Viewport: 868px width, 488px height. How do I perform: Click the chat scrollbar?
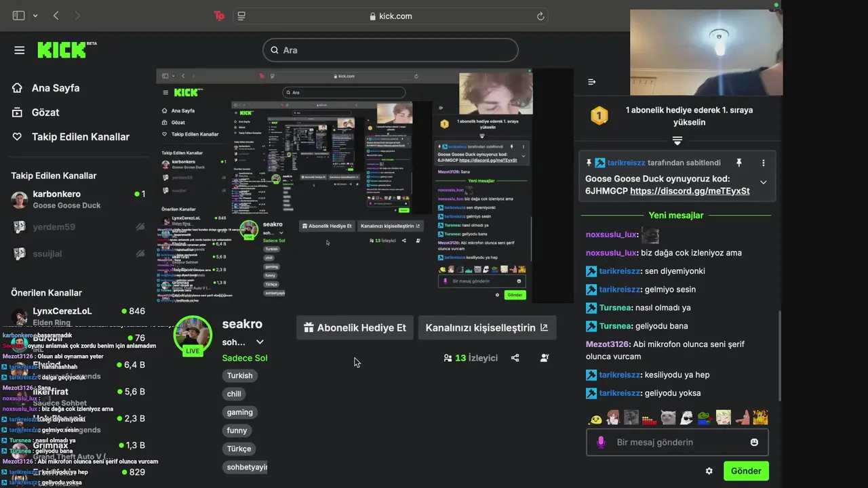pyautogui.click(x=780, y=356)
